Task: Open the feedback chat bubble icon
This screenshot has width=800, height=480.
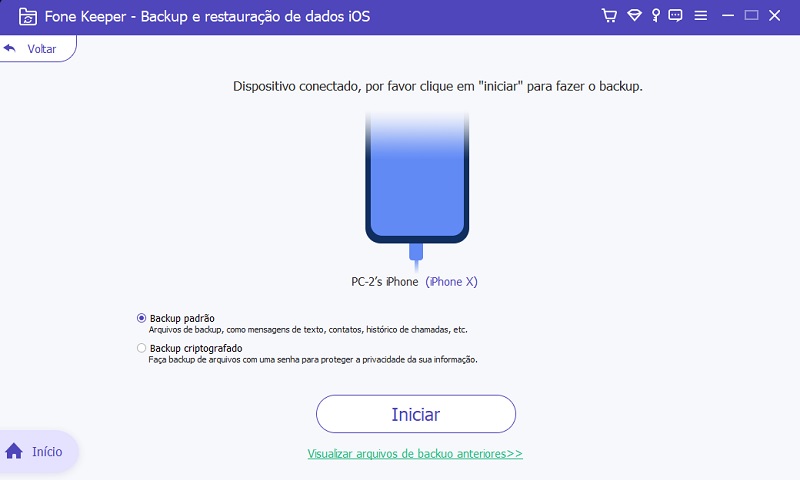Action: click(675, 15)
